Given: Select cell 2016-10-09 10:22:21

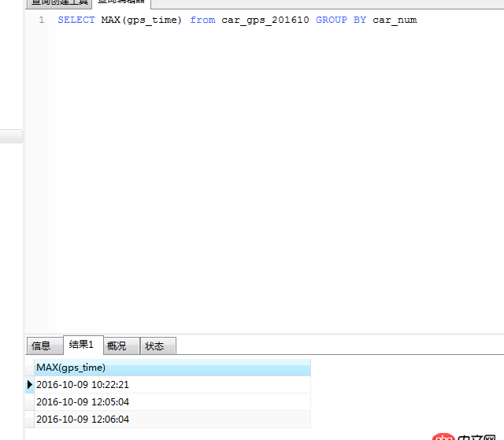Looking at the screenshot, I should (x=172, y=384).
